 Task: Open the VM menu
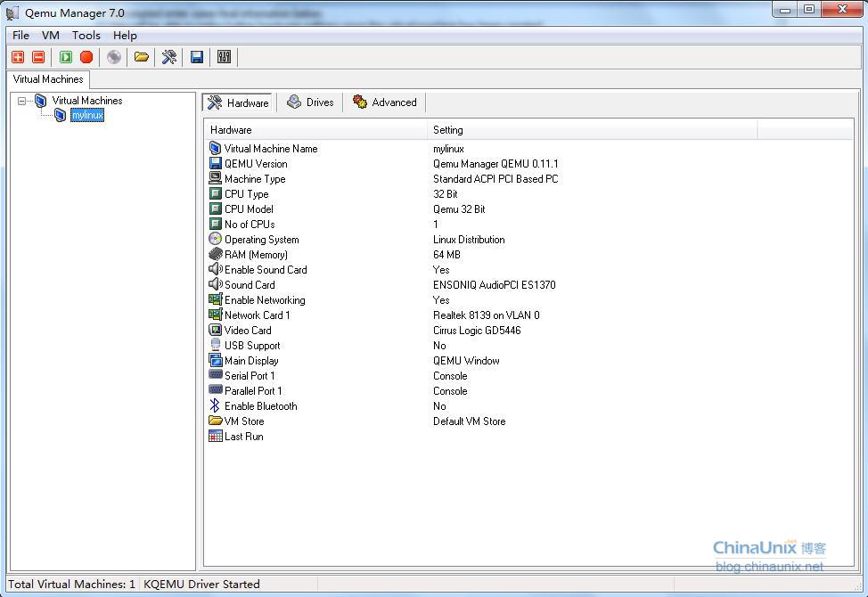[51, 36]
